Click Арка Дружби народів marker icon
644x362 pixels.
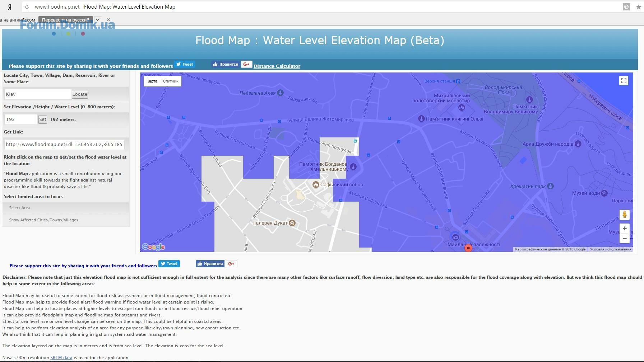pyautogui.click(x=578, y=144)
